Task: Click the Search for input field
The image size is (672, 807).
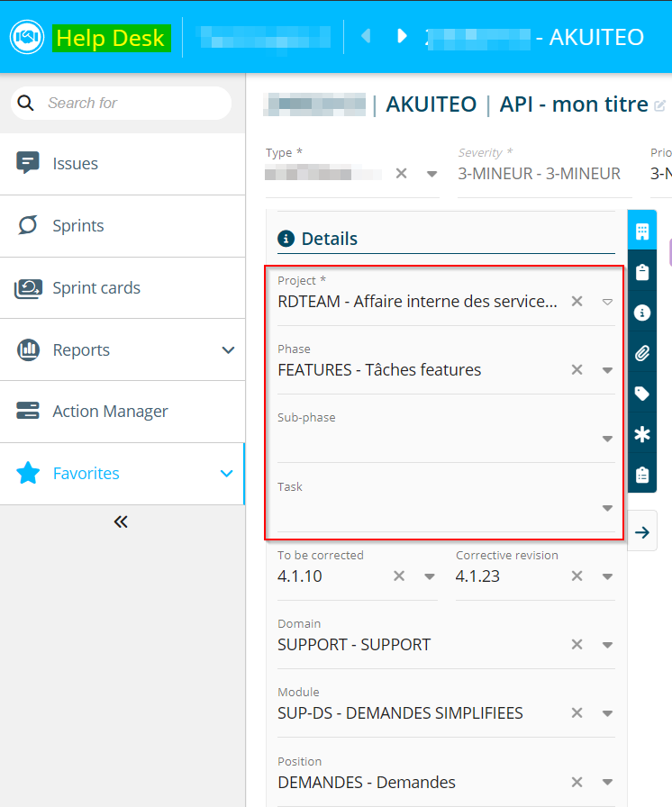Action: 135,103
